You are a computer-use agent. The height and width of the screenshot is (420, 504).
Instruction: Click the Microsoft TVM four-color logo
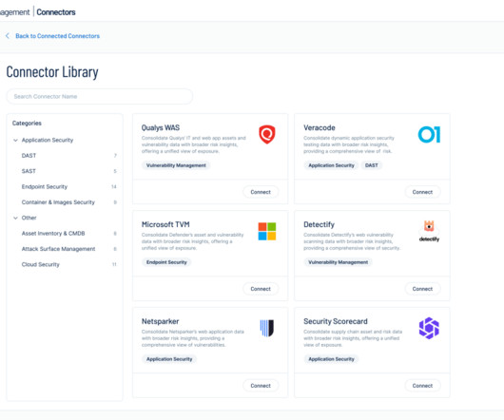point(267,231)
